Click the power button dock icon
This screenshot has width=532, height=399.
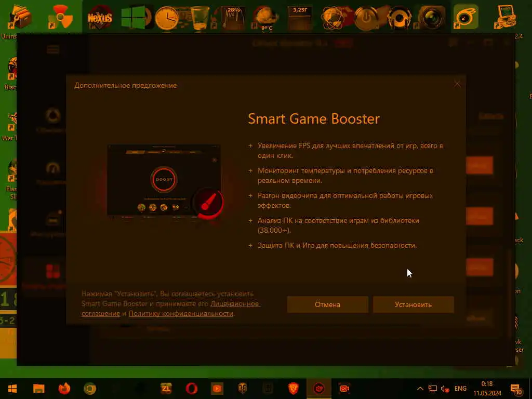tap(366, 17)
